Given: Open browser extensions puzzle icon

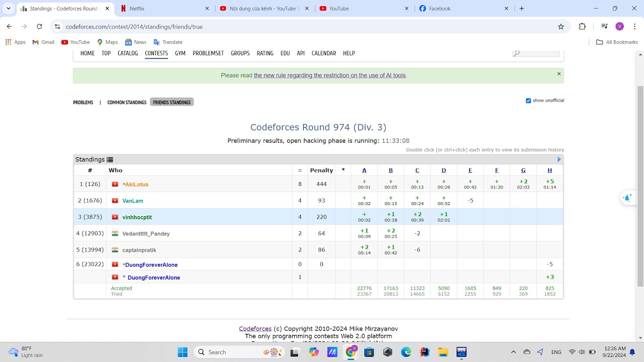Looking at the screenshot, I should coord(582,27).
